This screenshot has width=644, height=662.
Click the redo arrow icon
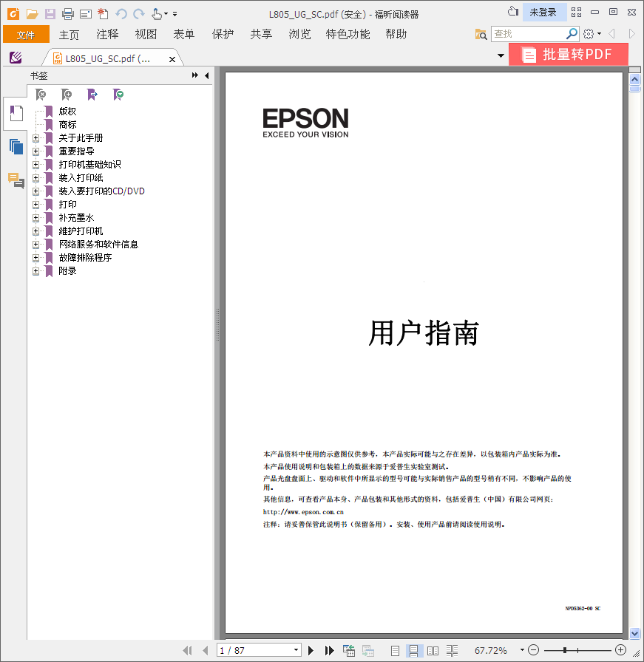139,14
